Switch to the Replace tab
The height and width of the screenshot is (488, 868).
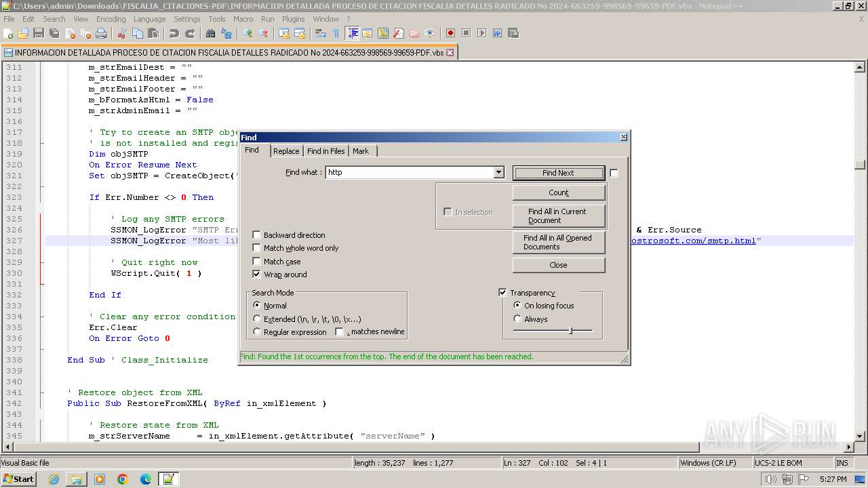pyautogui.click(x=286, y=151)
